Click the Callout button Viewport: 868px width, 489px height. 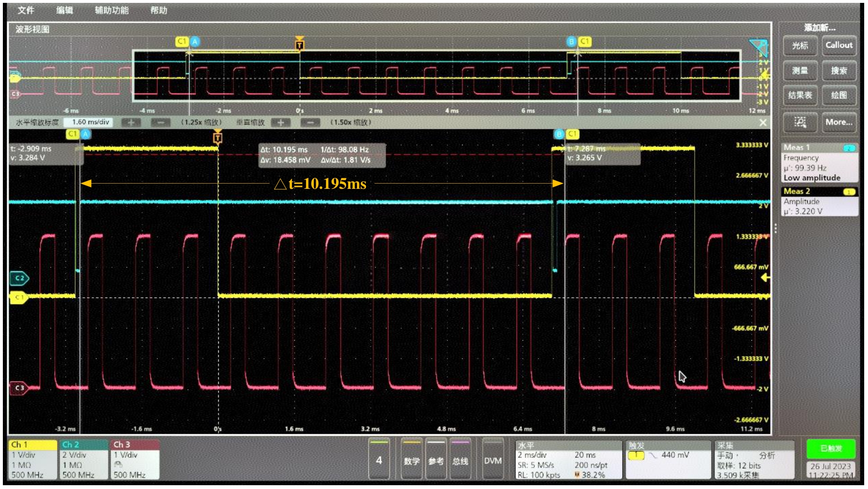tap(839, 45)
